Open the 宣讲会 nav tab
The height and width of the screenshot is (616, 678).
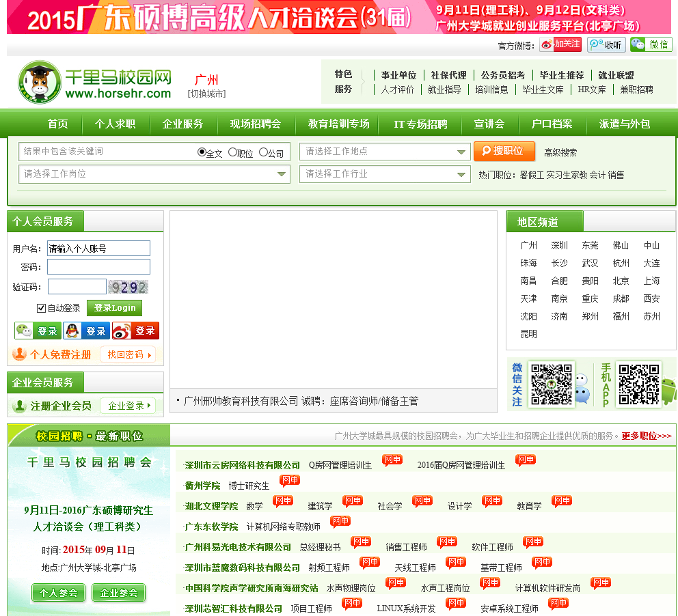coord(489,124)
